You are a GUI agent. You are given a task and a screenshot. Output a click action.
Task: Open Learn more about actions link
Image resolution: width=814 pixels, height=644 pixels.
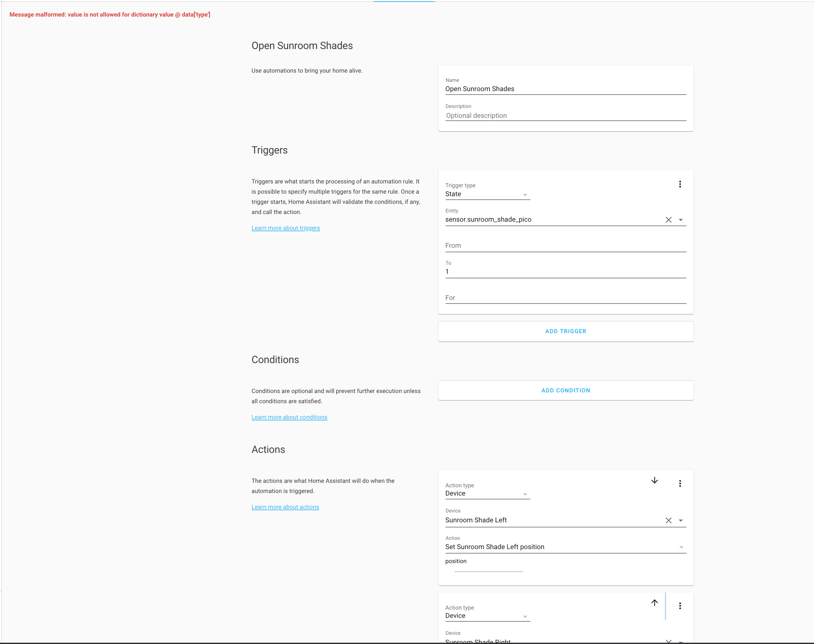point(285,507)
